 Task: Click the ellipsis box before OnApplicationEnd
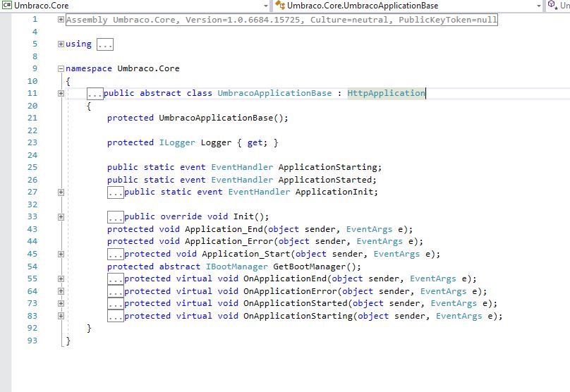click(116, 279)
